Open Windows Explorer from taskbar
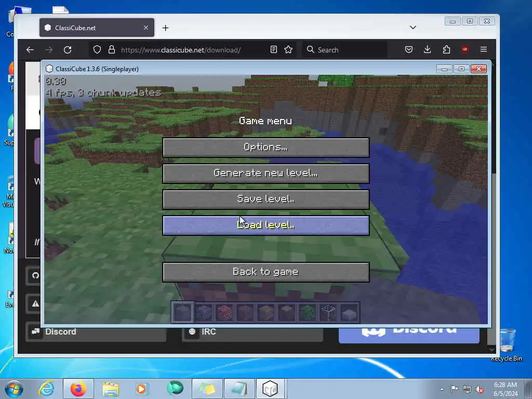Image resolution: width=532 pixels, height=399 pixels. pos(111,389)
